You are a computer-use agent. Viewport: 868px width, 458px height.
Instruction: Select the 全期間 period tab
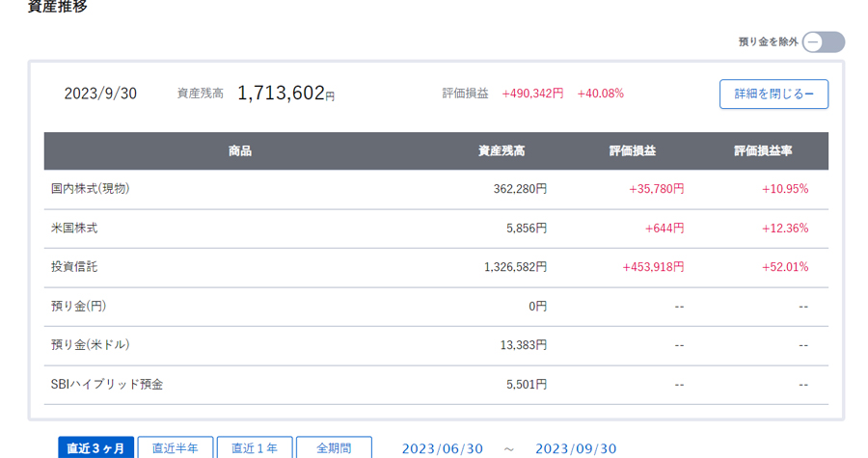(334, 447)
